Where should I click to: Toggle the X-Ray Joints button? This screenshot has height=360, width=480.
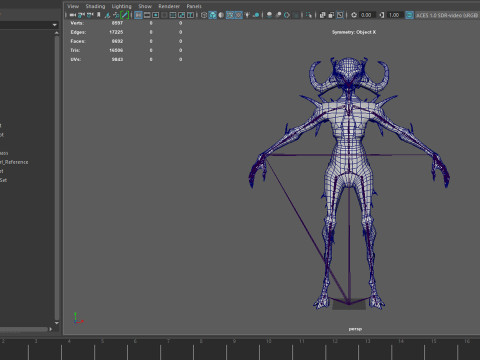(340, 15)
